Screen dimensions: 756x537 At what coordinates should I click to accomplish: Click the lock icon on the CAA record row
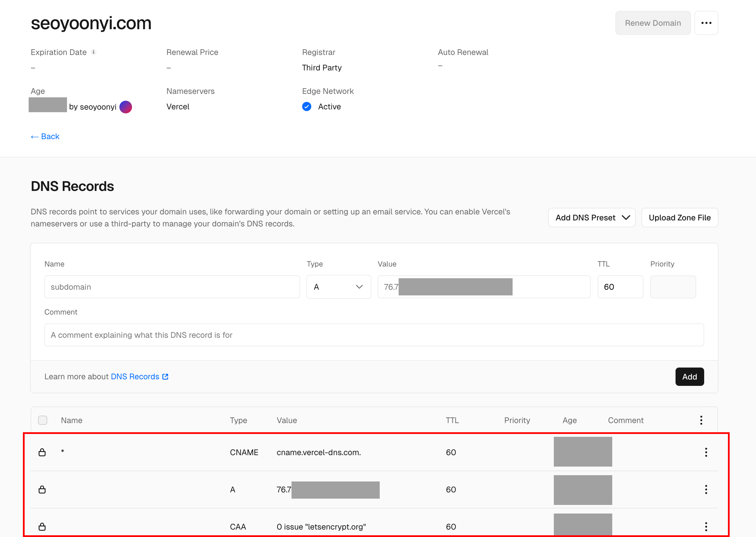(x=42, y=526)
